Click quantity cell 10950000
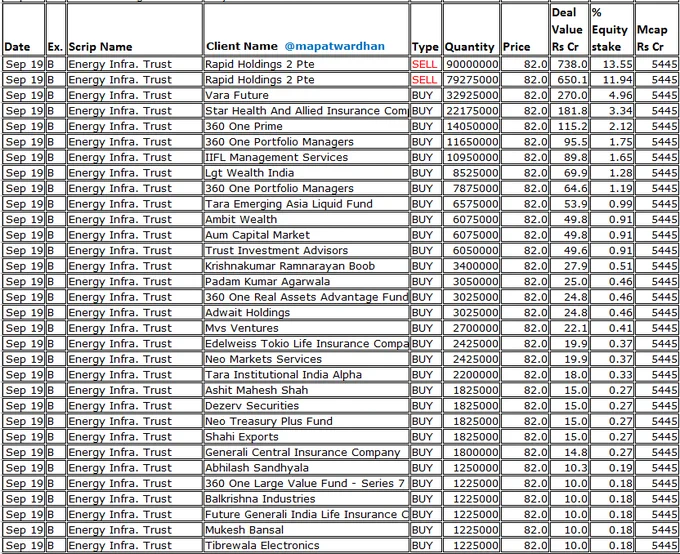Viewport: 680px width, 554px height. point(471,157)
